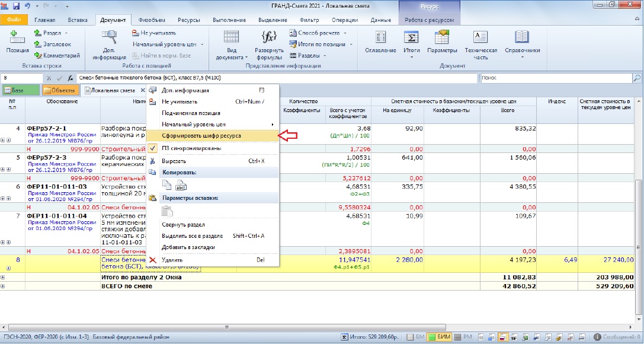The height and width of the screenshot is (344, 644).
Task: Open document Параметры
Action: (x=442, y=42)
